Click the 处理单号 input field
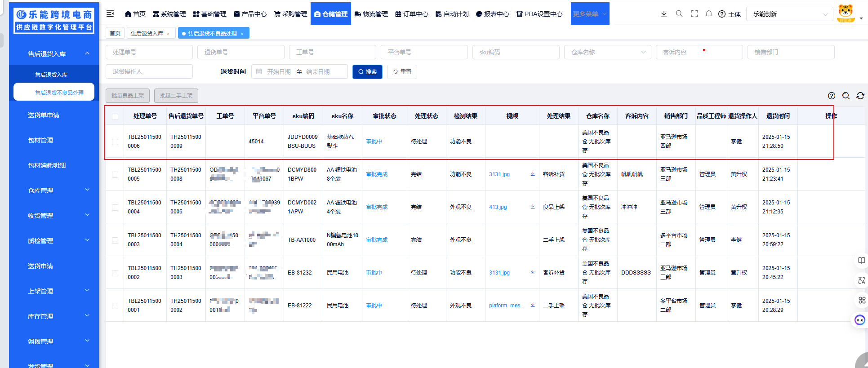 click(x=149, y=52)
